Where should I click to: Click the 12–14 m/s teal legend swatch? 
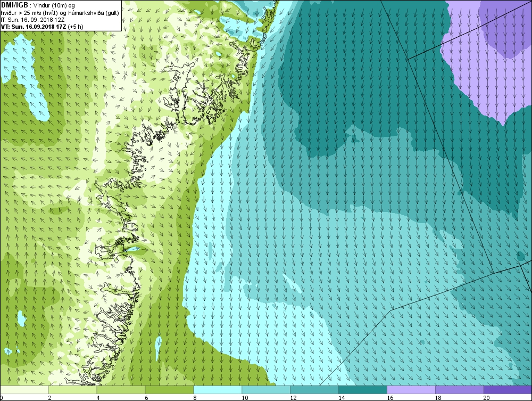click(x=314, y=390)
